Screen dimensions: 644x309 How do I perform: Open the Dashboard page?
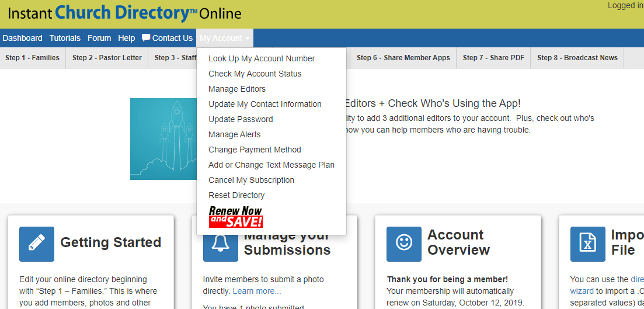(x=22, y=38)
